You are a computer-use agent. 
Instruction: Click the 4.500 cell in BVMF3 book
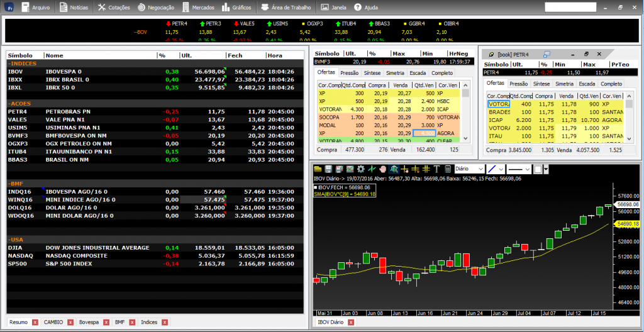[x=425, y=133]
